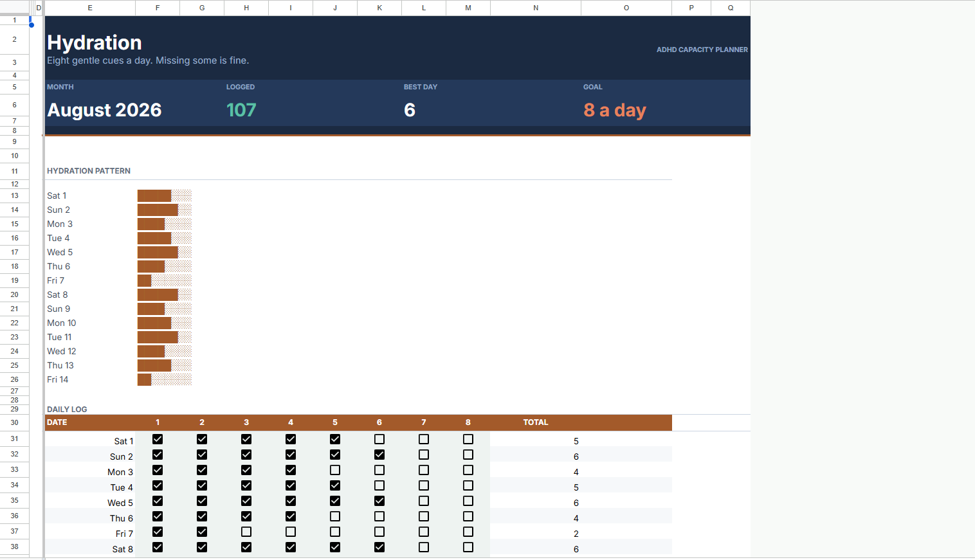This screenshot has width=975, height=560.
Task: Click the Hydration title cell
Action: coord(95,42)
